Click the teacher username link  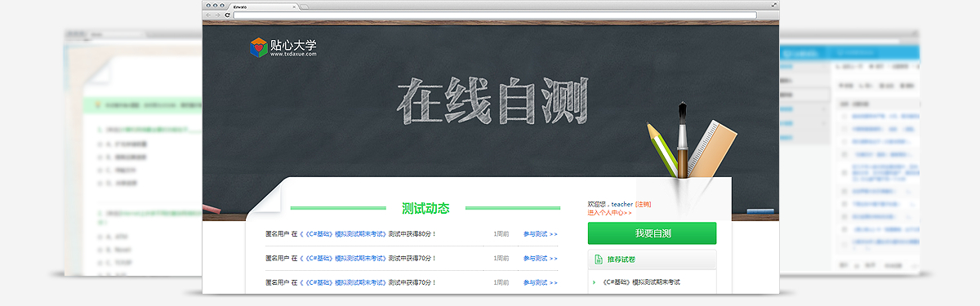621,204
